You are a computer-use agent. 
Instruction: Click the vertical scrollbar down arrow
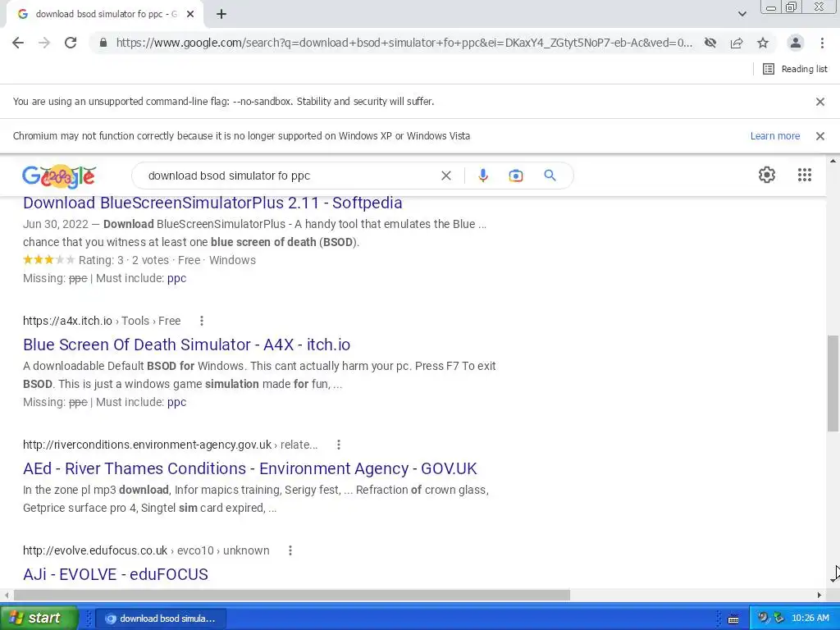833,581
